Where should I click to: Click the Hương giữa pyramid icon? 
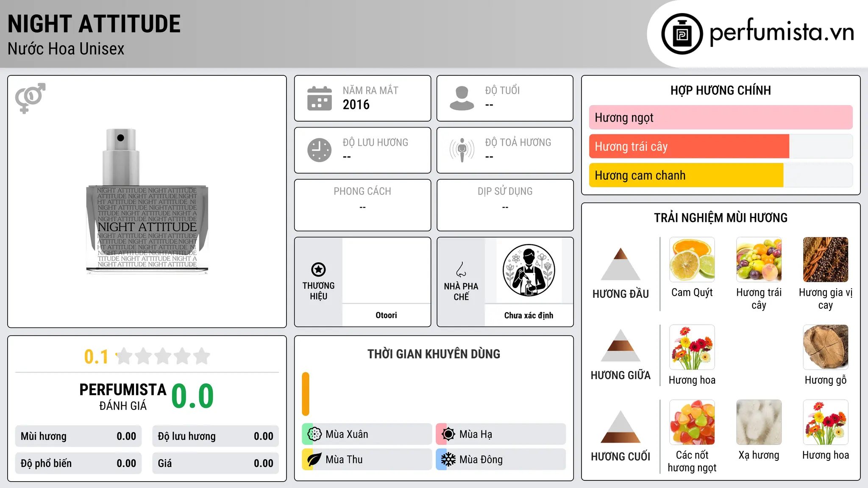pyautogui.click(x=620, y=345)
